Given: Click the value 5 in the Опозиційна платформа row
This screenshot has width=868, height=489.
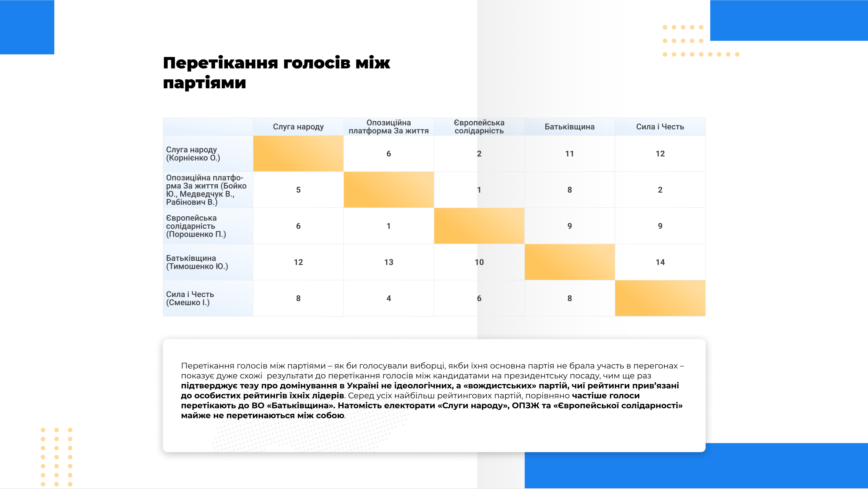Looking at the screenshot, I should coord(298,190).
